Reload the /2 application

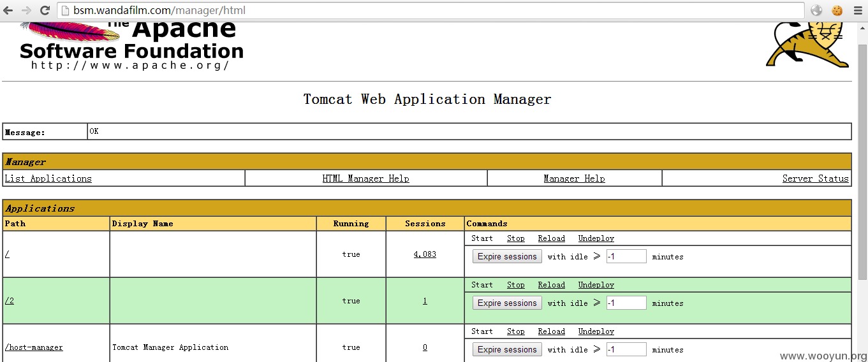[x=552, y=285]
